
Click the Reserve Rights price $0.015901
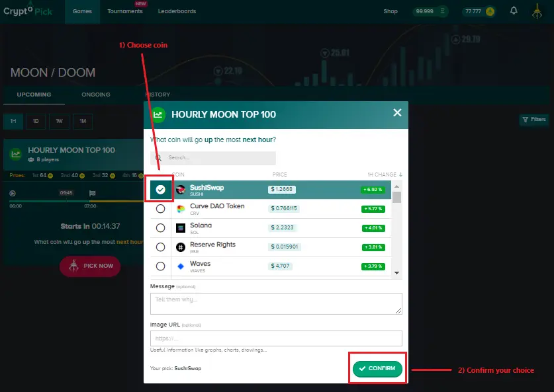(x=285, y=247)
